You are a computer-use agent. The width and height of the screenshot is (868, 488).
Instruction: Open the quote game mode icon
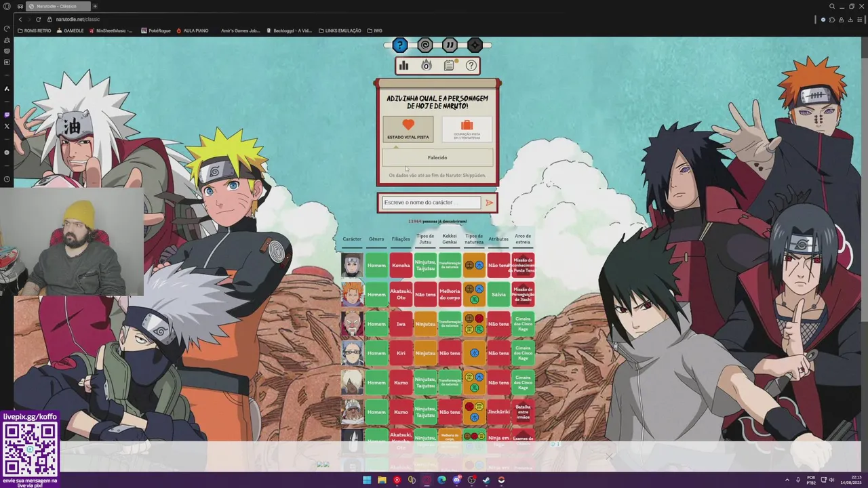point(450,45)
